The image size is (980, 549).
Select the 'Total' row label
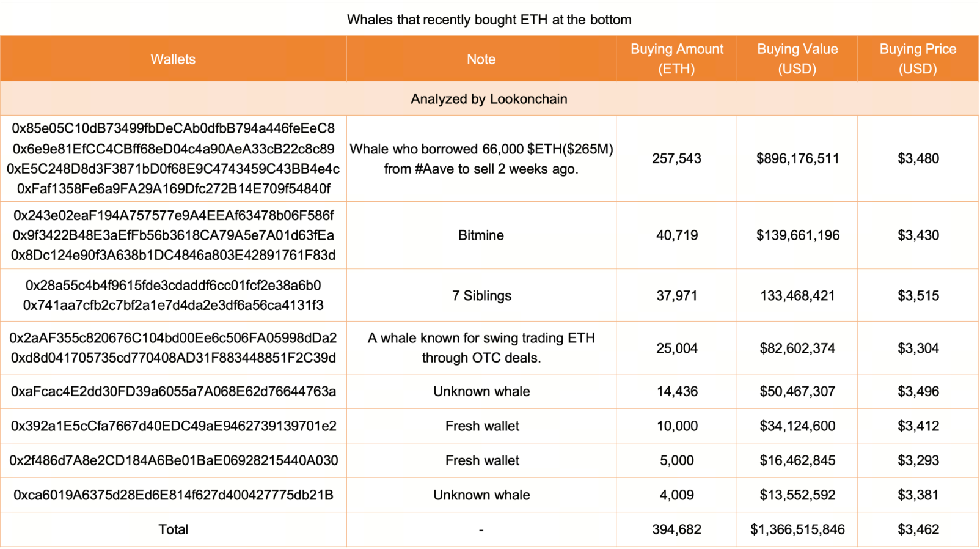point(174,530)
